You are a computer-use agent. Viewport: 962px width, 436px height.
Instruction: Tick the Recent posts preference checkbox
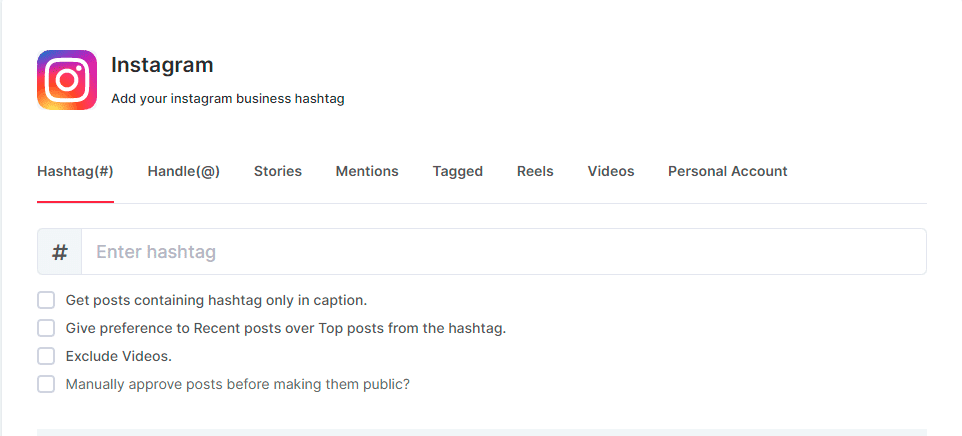pyautogui.click(x=46, y=328)
